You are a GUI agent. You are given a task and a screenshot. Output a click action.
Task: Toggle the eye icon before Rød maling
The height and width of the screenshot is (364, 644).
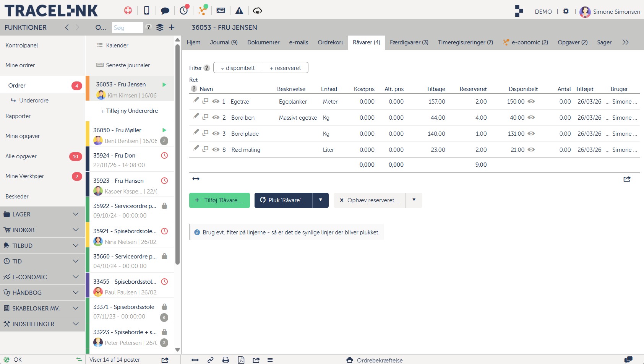coord(216,149)
